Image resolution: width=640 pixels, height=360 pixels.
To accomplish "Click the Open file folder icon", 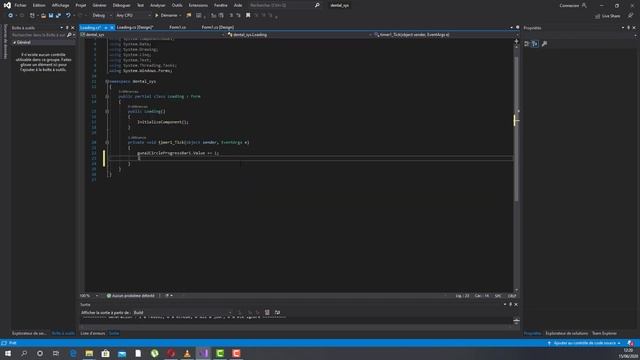I will [x=43, y=16].
